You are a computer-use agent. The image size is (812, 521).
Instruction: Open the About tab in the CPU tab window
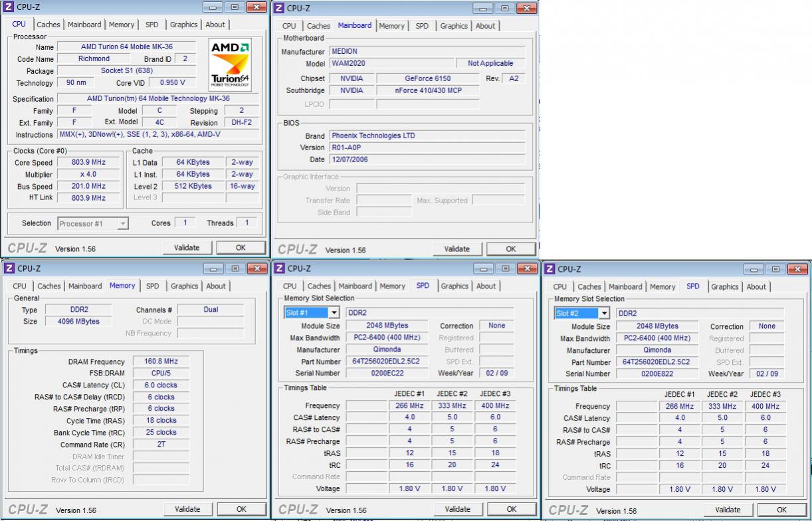coord(215,25)
